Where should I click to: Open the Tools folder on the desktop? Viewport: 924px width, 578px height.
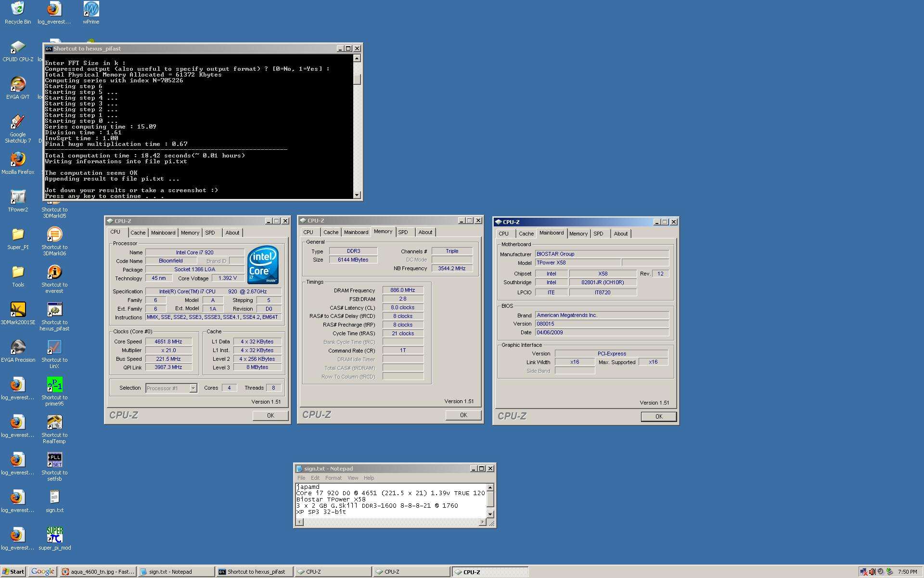[18, 276]
